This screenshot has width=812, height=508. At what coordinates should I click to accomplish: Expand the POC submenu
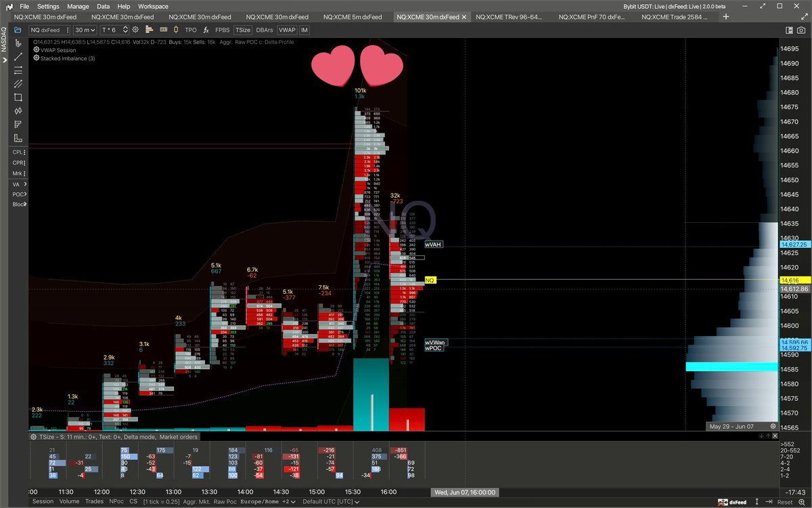26,194
